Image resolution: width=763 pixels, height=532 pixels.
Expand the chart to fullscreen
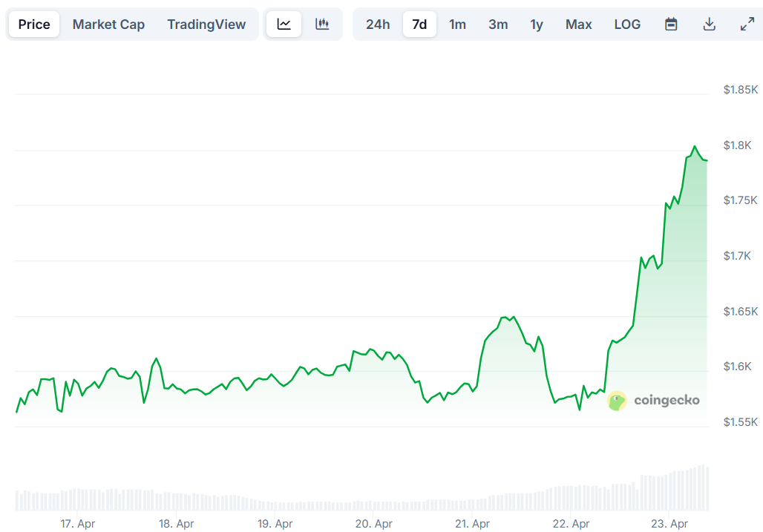[x=745, y=24]
